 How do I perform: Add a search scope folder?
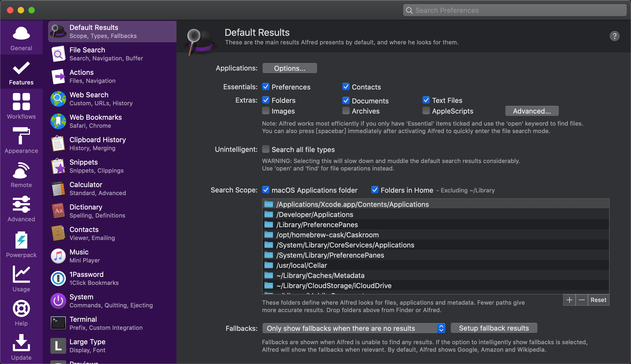click(570, 300)
